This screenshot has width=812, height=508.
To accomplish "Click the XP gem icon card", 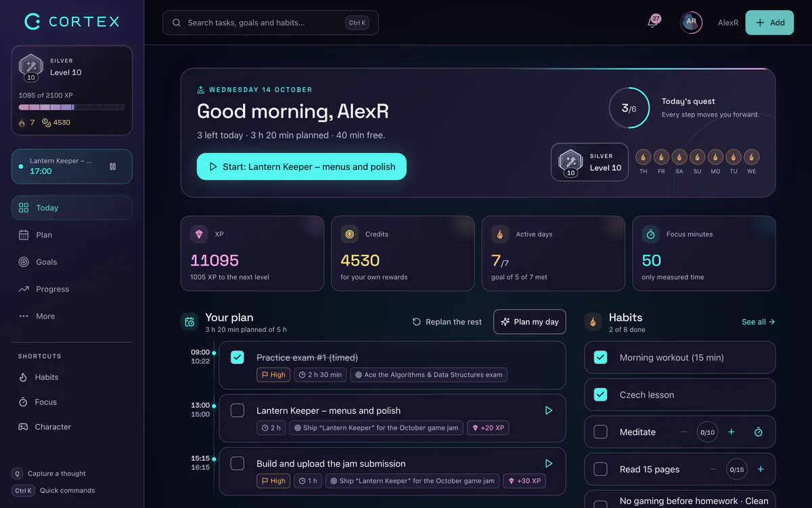I will click(199, 234).
